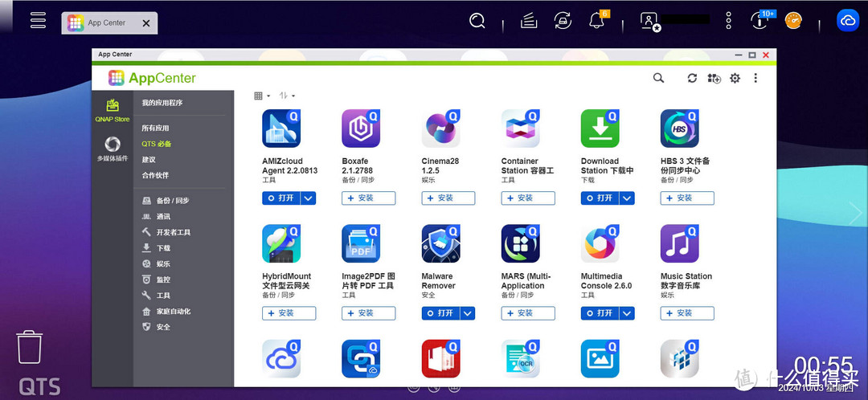This screenshot has height=400, width=868.
Task: Select the QTS 必备 category
Action: point(157,144)
